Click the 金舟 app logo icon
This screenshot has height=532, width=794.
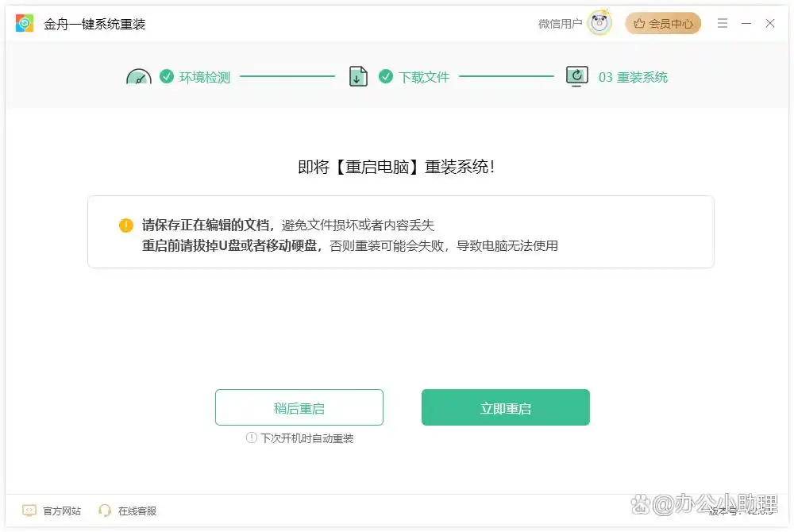[x=25, y=23]
